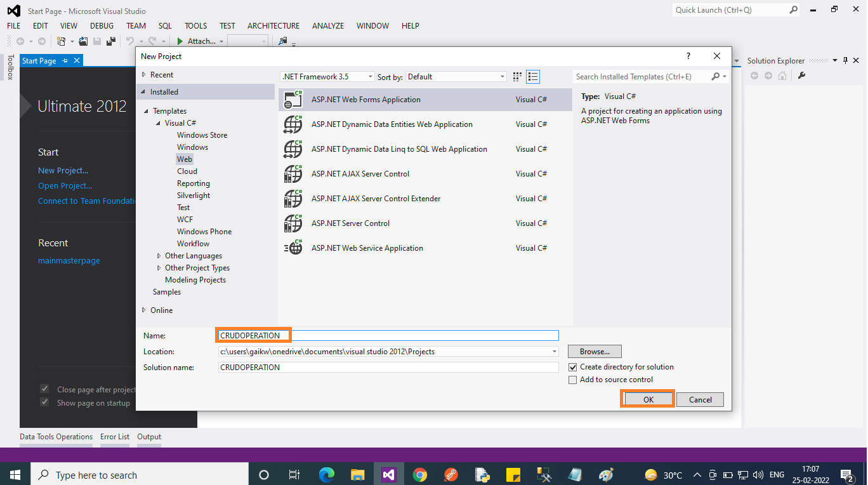
Task: Click the search magnifier in Installed Templates box
Action: pos(716,77)
